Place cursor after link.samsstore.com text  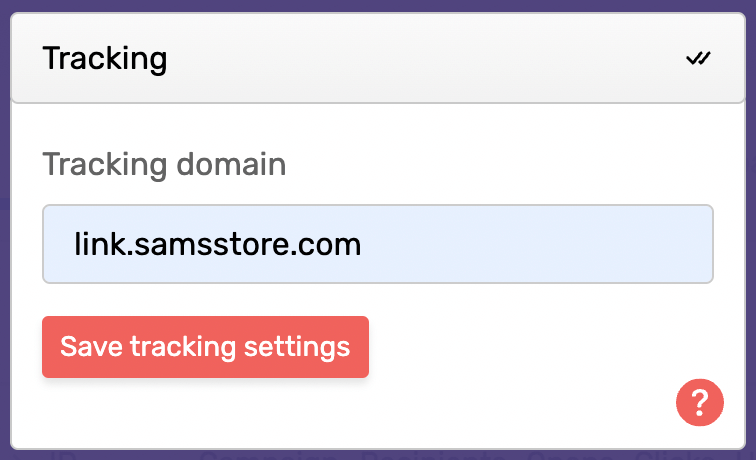click(x=362, y=244)
